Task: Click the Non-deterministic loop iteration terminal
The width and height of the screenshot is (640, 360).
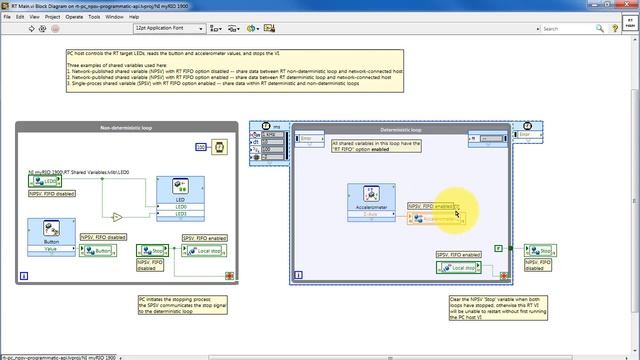Action: pos(24,276)
